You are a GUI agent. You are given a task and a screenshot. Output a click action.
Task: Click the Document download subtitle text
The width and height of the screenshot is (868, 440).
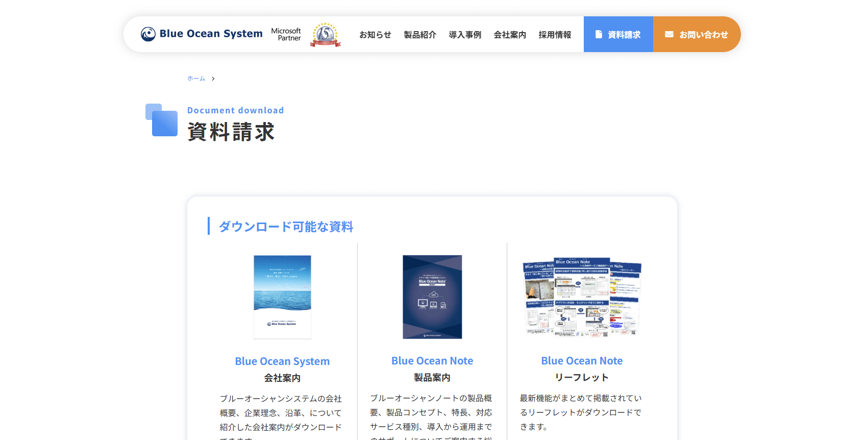click(x=236, y=110)
